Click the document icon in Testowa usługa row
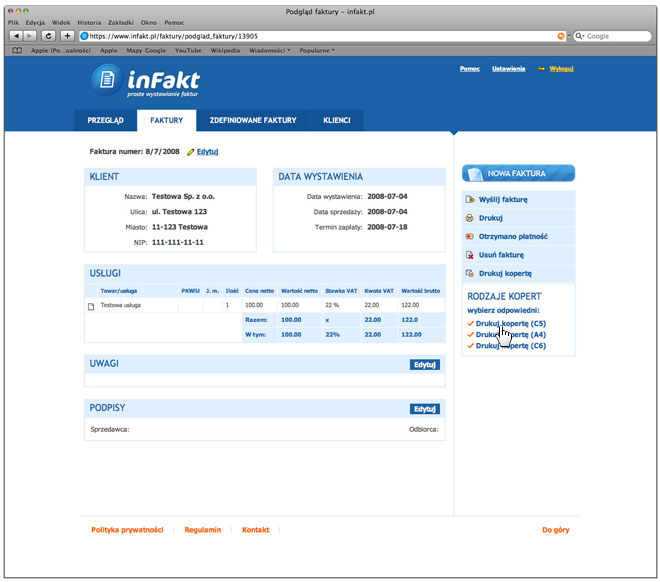 click(x=91, y=306)
